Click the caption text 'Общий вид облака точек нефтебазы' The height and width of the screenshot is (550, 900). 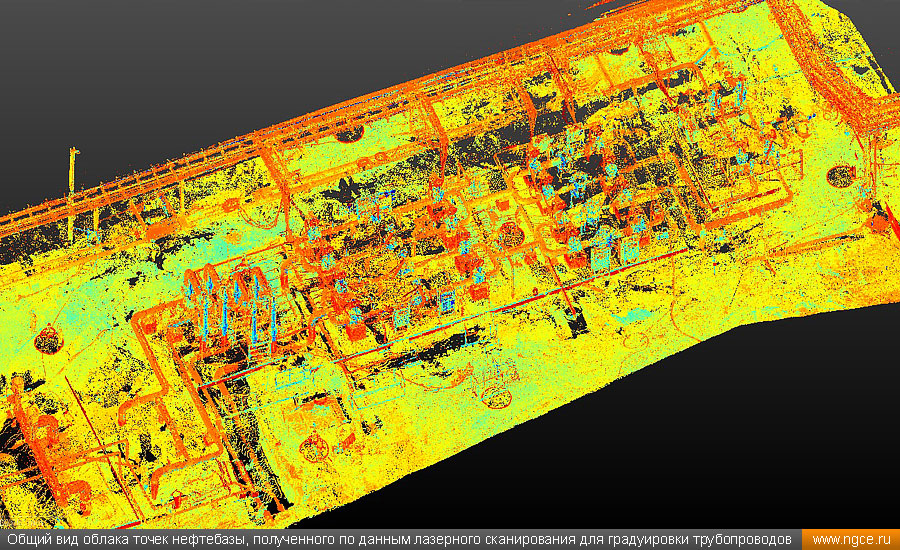126,540
